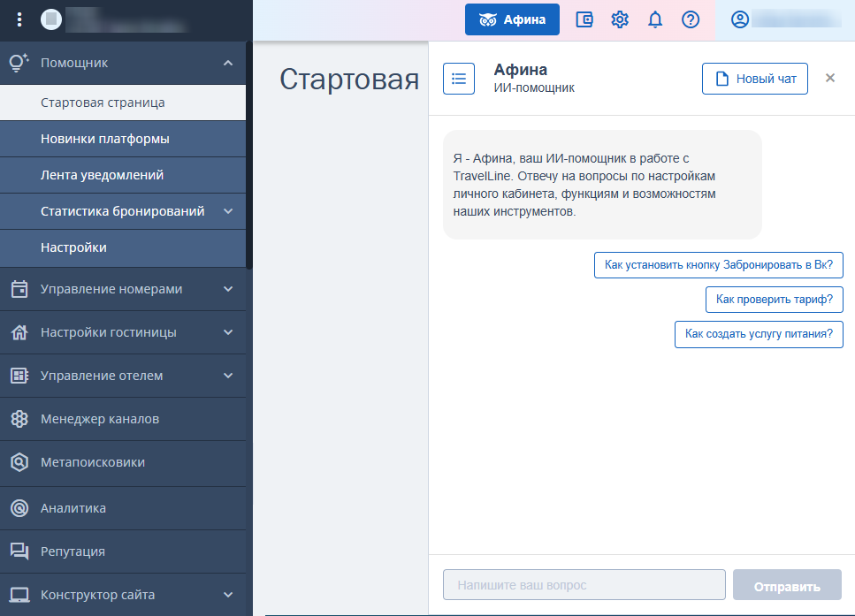855x616 pixels.
Task: Open notifications bell icon
Action: click(x=655, y=19)
